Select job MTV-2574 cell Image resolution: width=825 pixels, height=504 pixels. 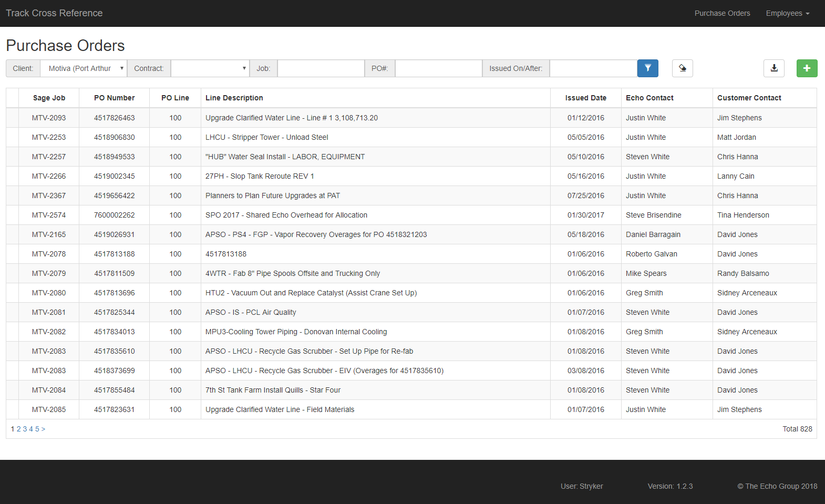(x=49, y=215)
